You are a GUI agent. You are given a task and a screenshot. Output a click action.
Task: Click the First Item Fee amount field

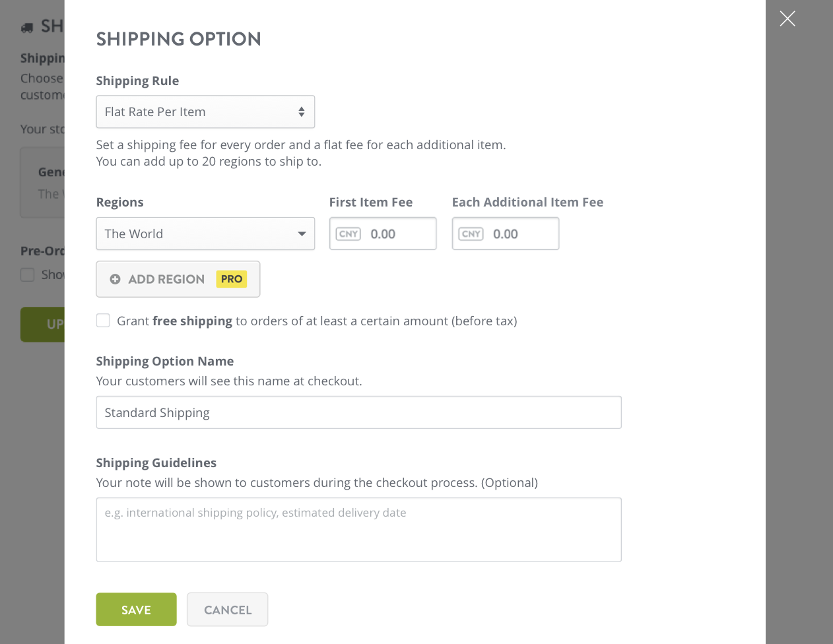[x=383, y=234]
